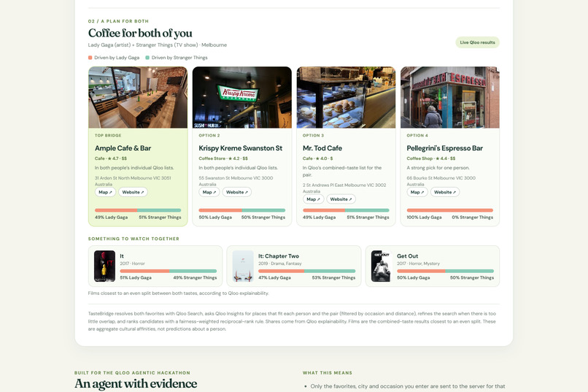Open Map link for Ample Cafe & Bar
Screen dimensions: 588x392
click(x=105, y=192)
